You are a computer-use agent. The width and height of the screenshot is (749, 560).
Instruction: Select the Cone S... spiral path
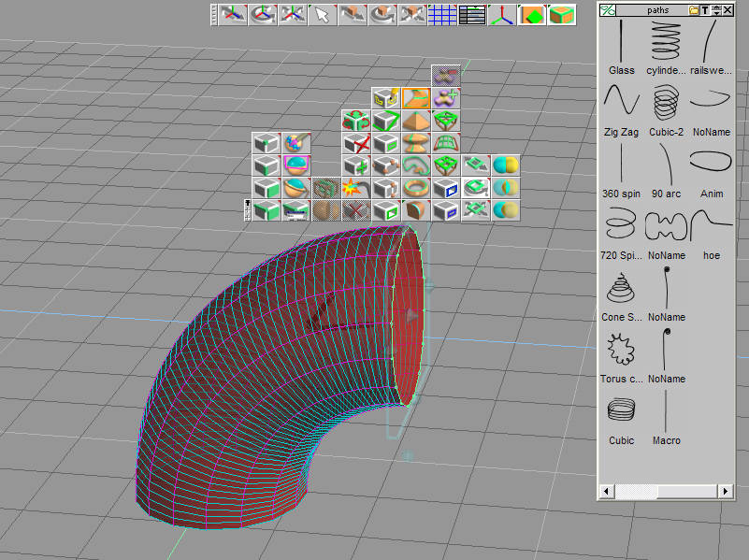coord(622,287)
